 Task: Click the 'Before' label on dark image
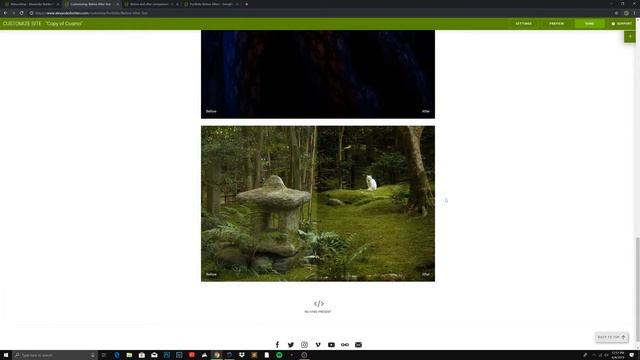point(211,111)
